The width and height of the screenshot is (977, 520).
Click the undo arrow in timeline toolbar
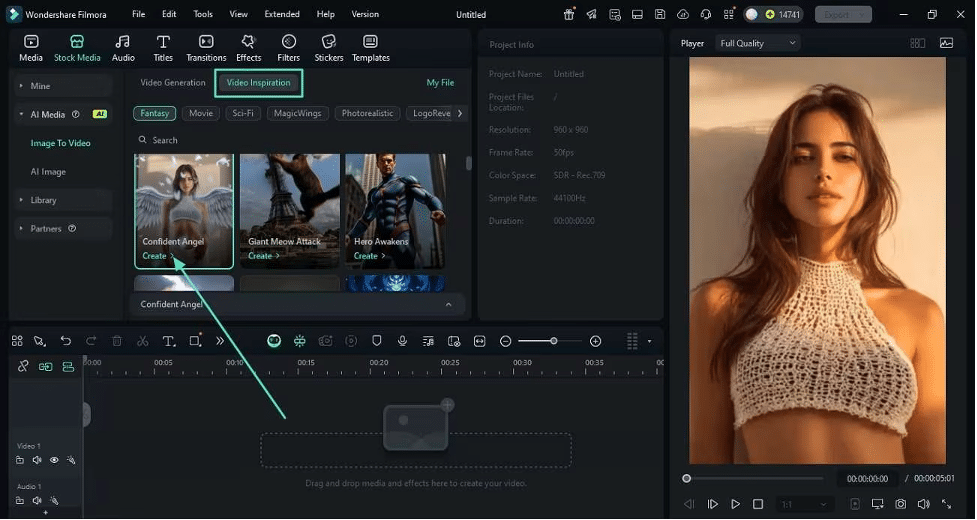65,341
